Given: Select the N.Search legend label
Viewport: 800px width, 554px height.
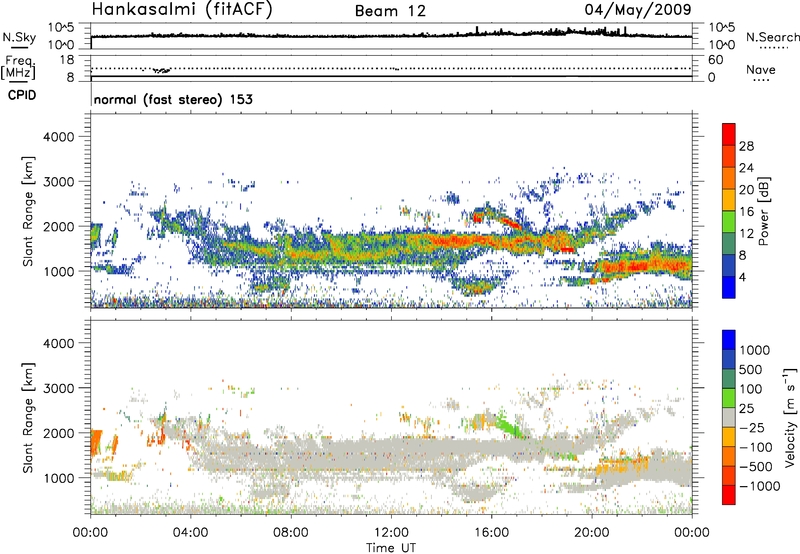Looking at the screenshot, I should coord(773,37).
